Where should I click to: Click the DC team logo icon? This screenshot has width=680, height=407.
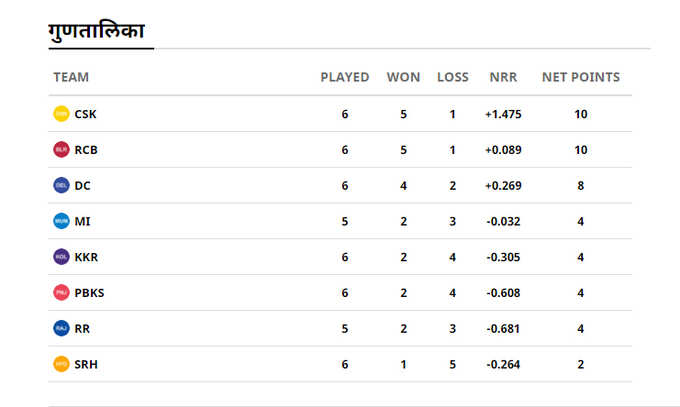click(61, 185)
